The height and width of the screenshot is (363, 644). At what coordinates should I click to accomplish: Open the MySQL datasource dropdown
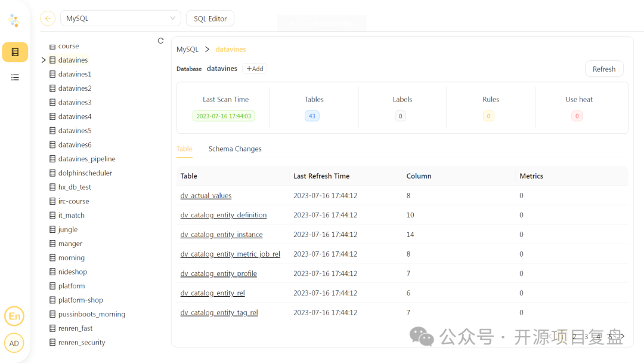[120, 19]
